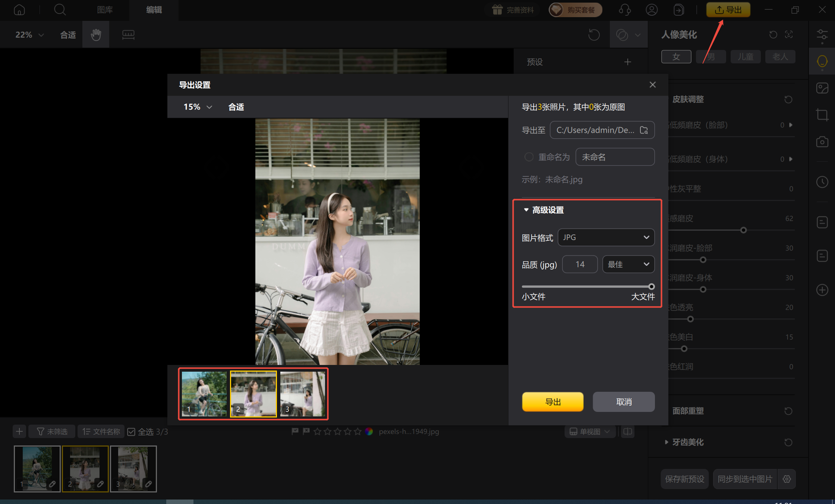
Task: Select the hand pan tool
Action: tap(96, 35)
